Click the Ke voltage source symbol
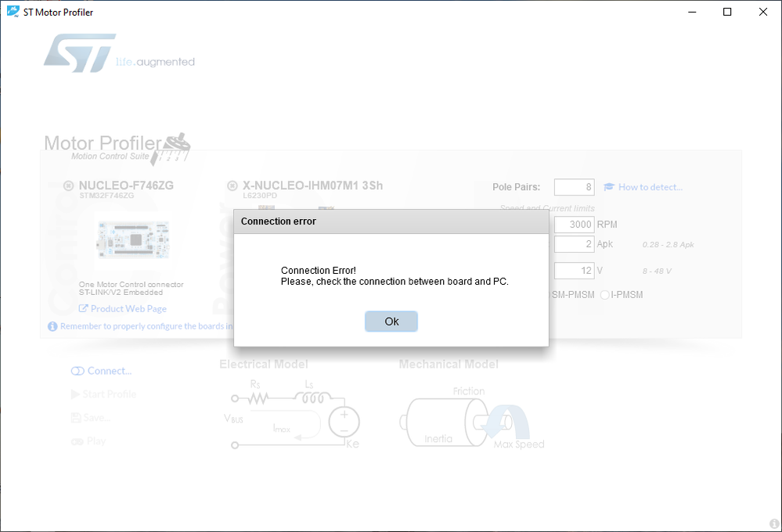Screen dimensions: 782x532 (344, 422)
